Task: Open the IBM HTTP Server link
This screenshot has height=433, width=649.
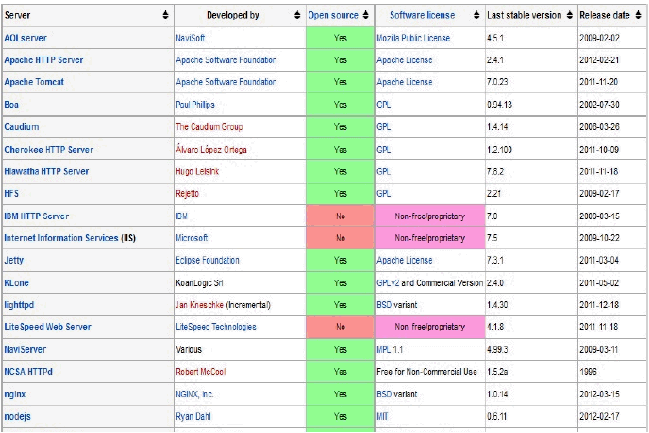Action: coord(36,216)
